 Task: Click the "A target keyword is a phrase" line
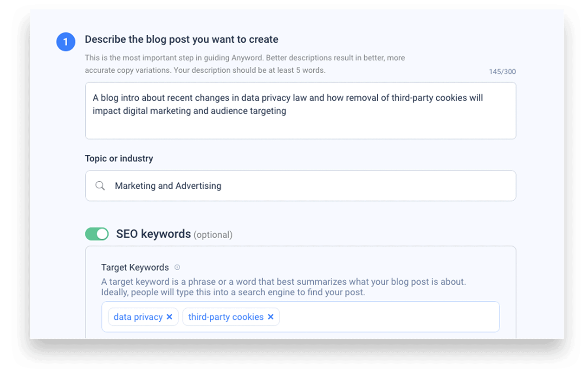283,282
